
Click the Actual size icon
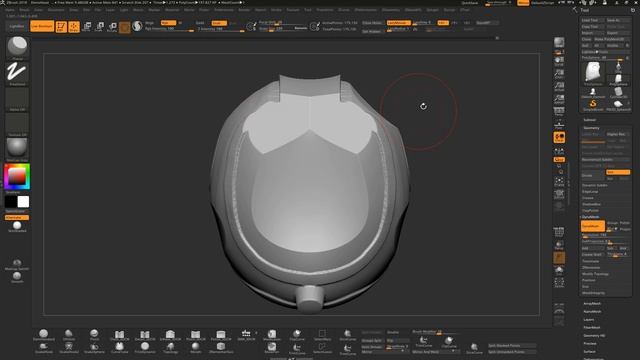click(x=559, y=86)
